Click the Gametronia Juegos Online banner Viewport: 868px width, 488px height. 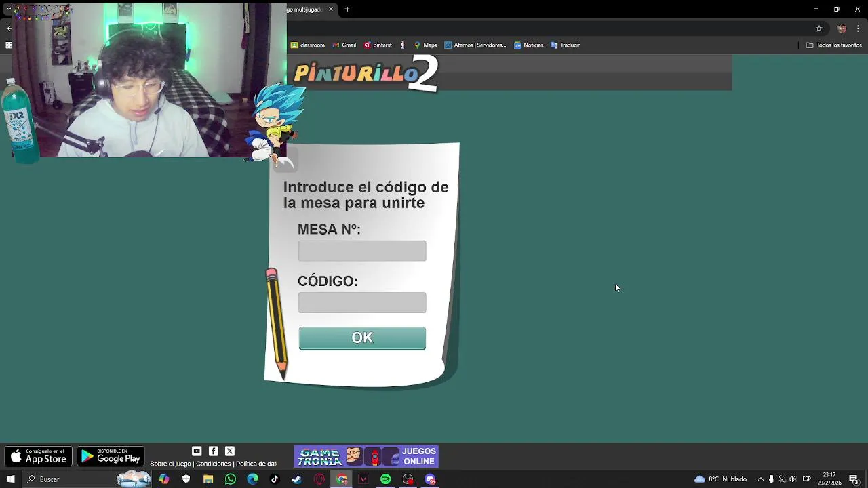366,456
